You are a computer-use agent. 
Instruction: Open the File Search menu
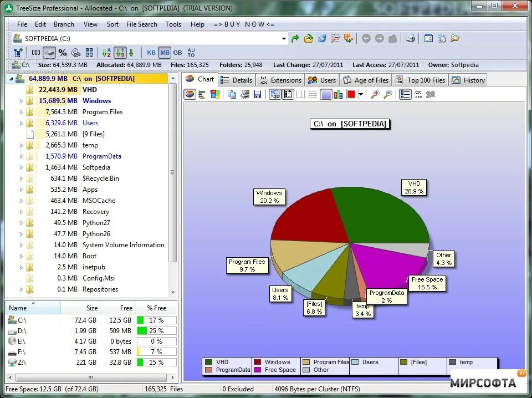tap(141, 24)
